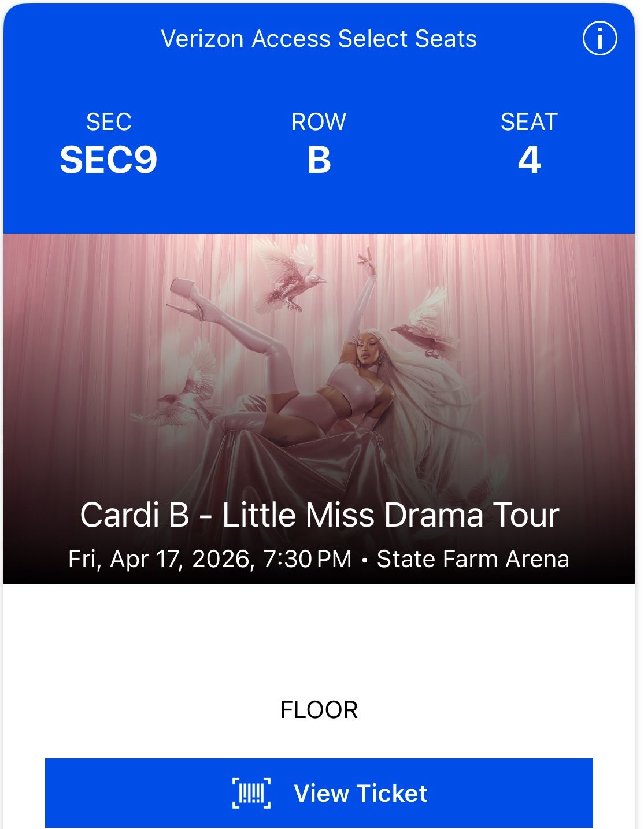Image resolution: width=644 pixels, height=829 pixels.
Task: Select Seat 4 in the seat details
Action: [x=532, y=161]
